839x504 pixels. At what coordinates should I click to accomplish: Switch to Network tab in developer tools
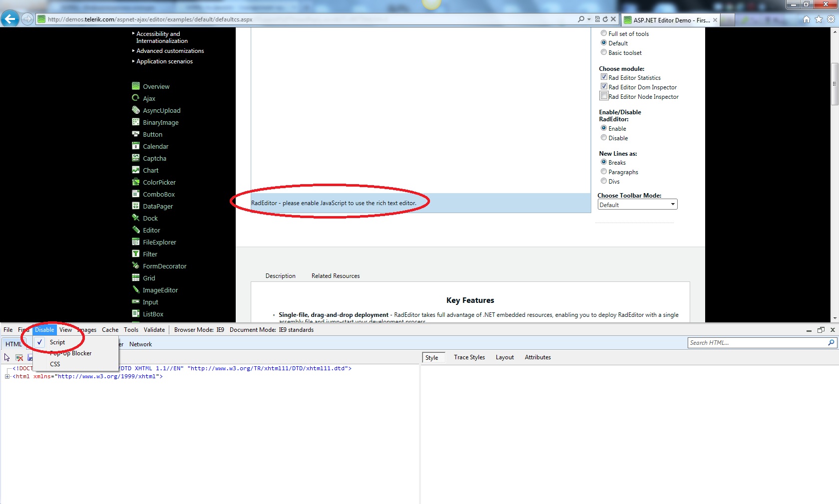[x=140, y=344]
